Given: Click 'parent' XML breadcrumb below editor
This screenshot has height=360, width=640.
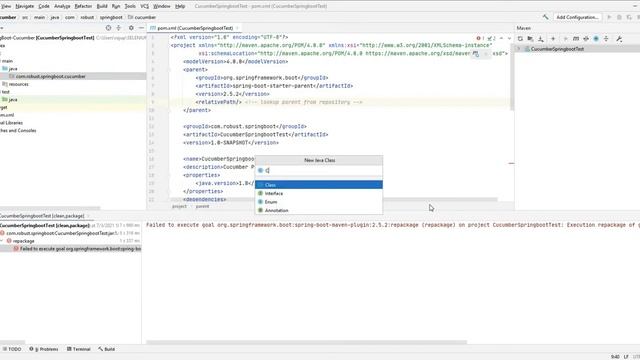Looking at the screenshot, I should pyautogui.click(x=202, y=207).
